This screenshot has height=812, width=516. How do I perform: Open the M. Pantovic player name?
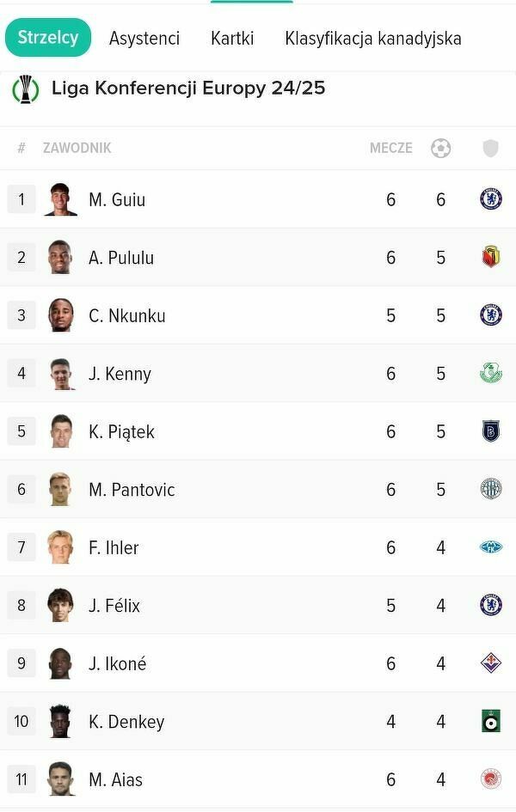click(132, 490)
